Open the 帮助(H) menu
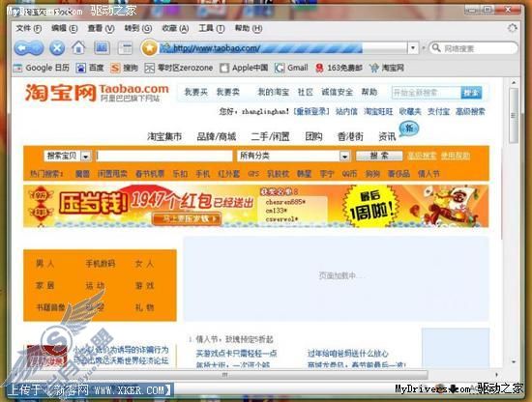 coord(249,28)
